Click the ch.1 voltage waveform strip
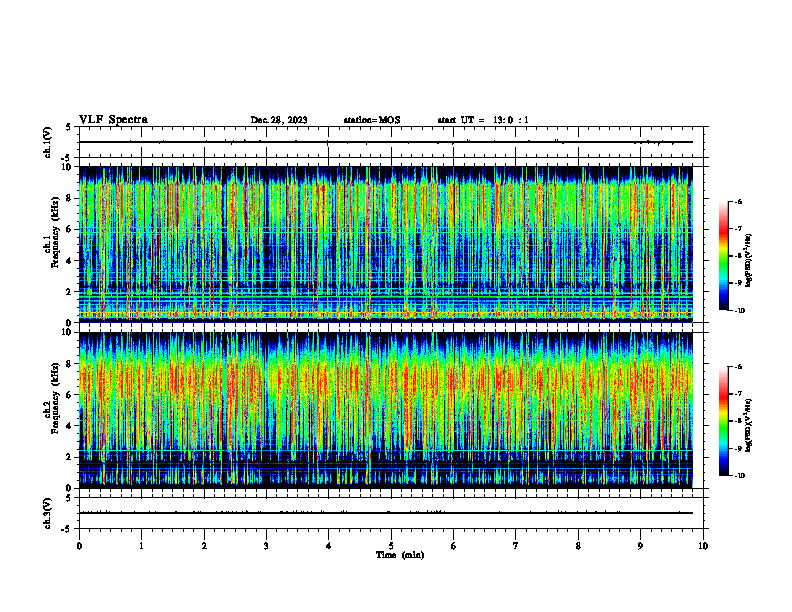The height and width of the screenshot is (612, 792). tap(385, 142)
